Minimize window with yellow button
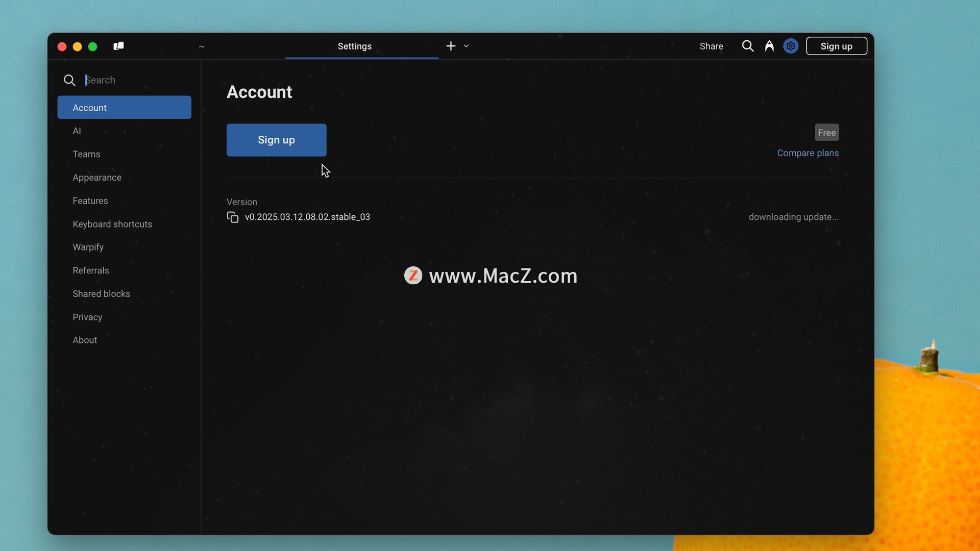Screen dimensions: 980x551 tap(78, 47)
